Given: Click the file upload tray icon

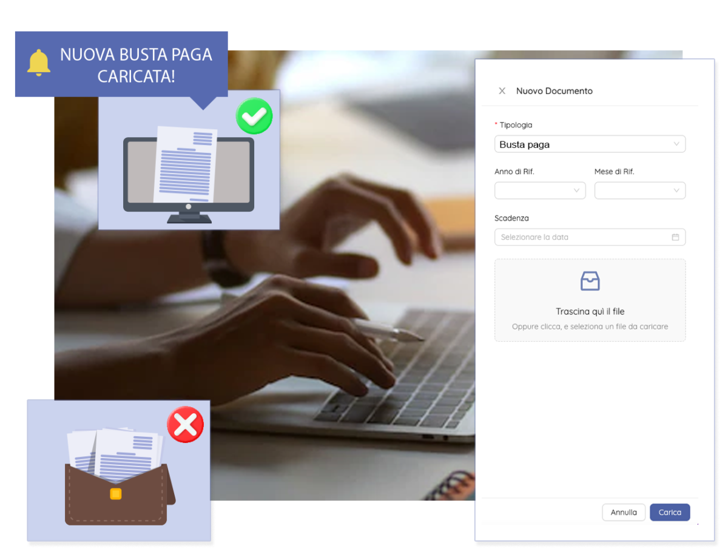Looking at the screenshot, I should pos(590,280).
